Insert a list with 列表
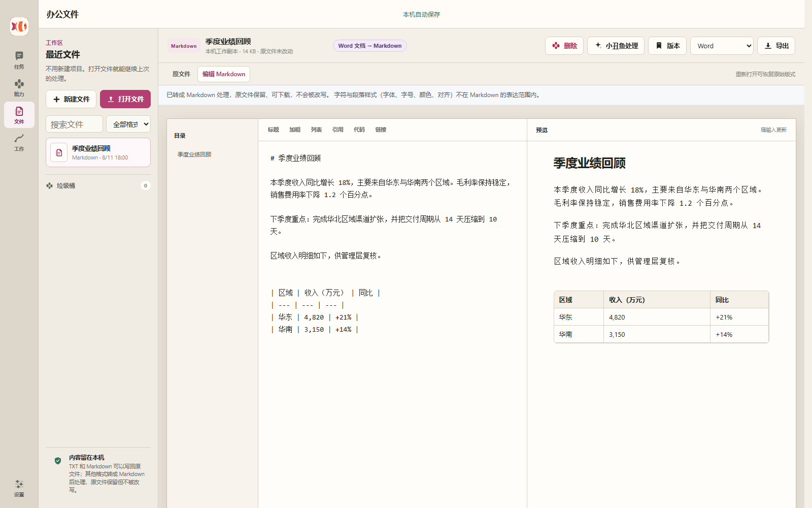 click(317, 130)
